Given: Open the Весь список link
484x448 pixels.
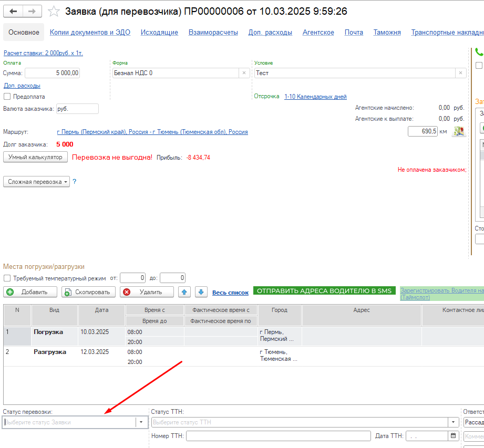Looking at the screenshot, I should click(x=230, y=293).
